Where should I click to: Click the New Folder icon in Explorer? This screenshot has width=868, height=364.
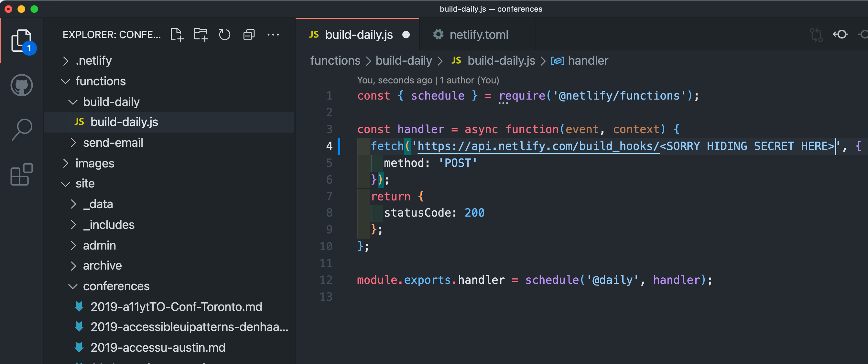pyautogui.click(x=201, y=35)
